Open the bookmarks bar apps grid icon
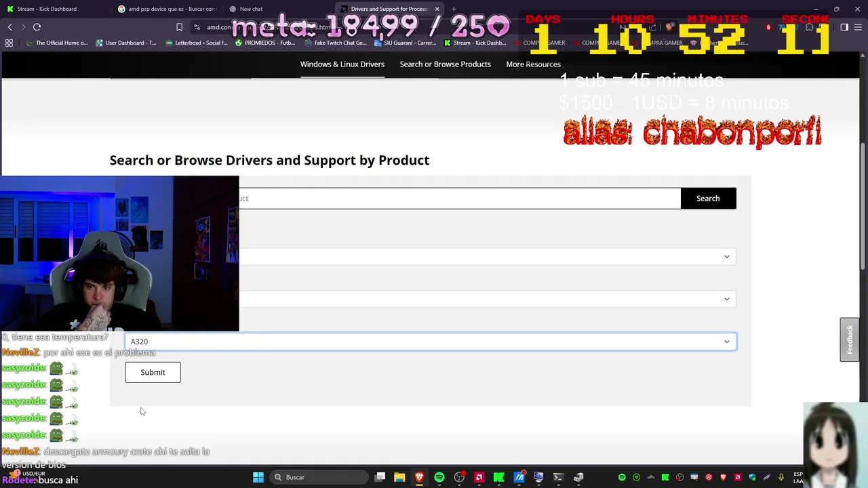 click(x=9, y=43)
